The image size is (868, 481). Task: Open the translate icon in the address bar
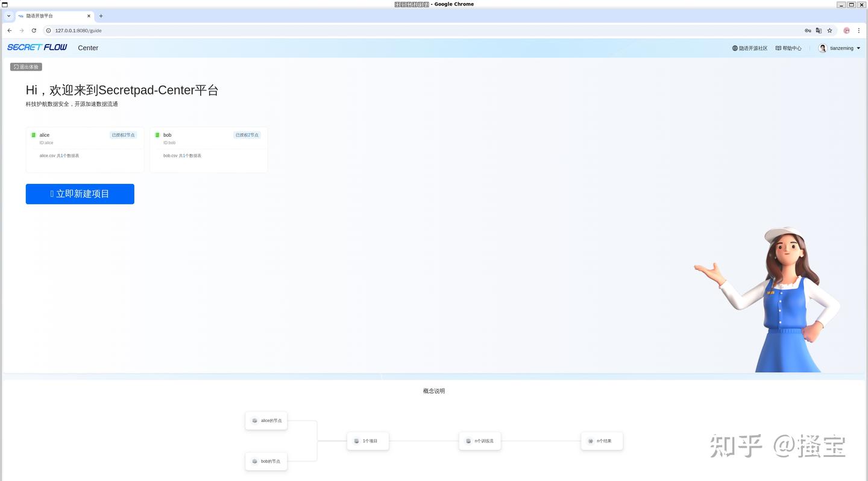click(x=819, y=30)
